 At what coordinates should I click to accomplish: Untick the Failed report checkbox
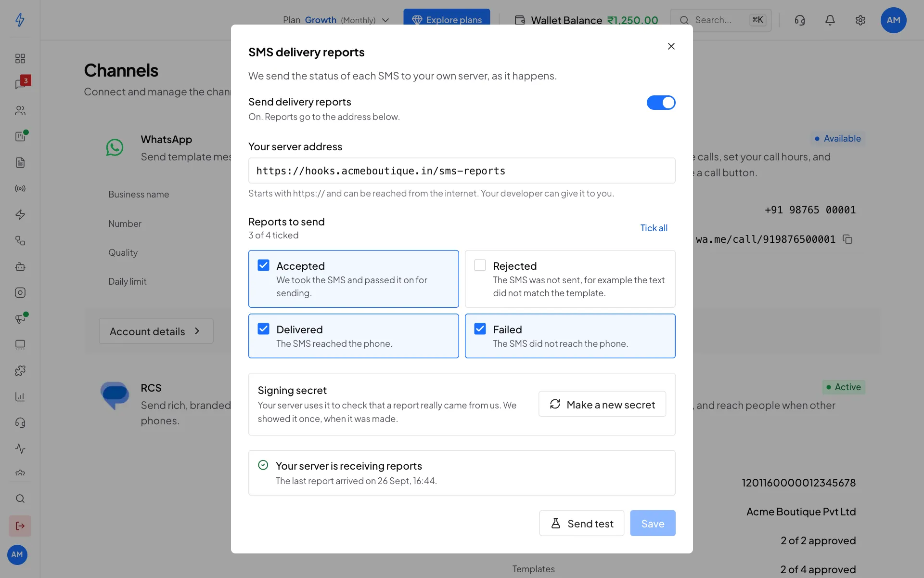[x=480, y=329]
